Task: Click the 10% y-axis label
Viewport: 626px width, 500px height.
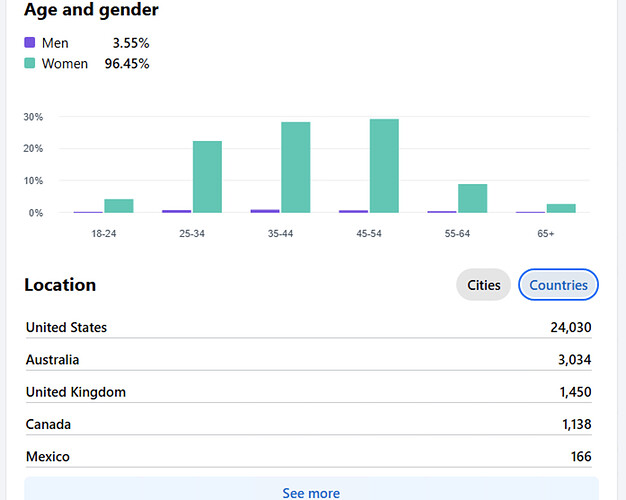Action: 33,181
